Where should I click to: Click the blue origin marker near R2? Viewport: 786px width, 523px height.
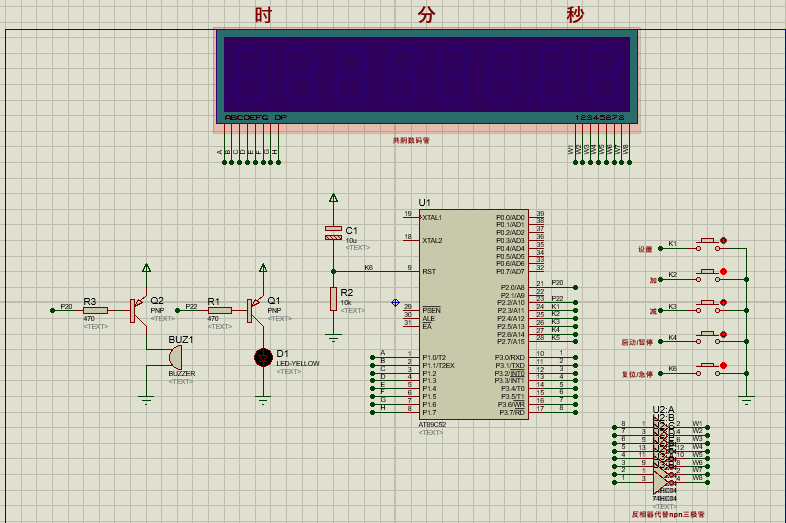coord(396,302)
